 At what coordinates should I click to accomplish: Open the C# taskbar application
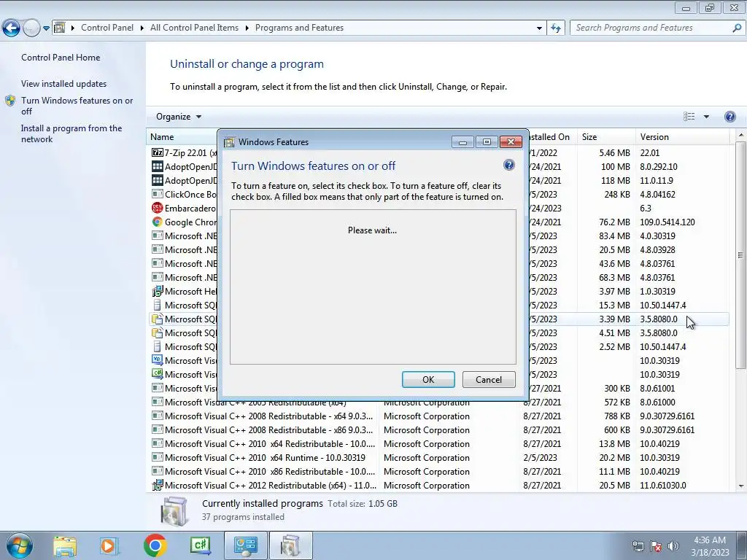[200, 545]
